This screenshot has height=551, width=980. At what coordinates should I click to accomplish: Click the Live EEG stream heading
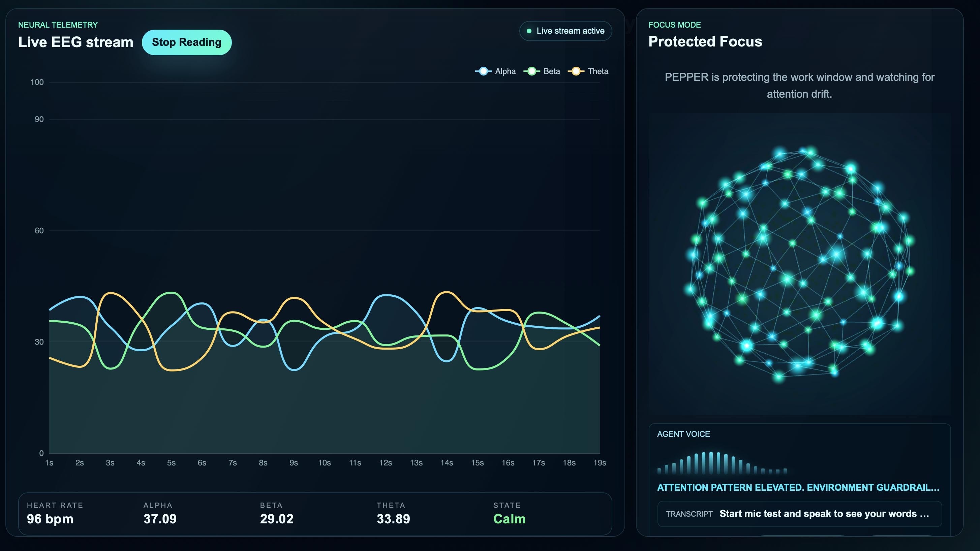pyautogui.click(x=76, y=42)
